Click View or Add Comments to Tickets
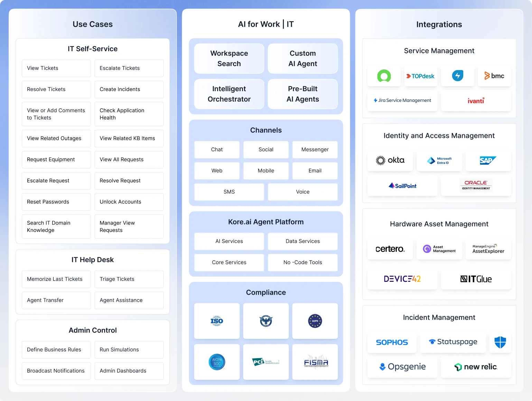This screenshot has height=401, width=532. 56,114
